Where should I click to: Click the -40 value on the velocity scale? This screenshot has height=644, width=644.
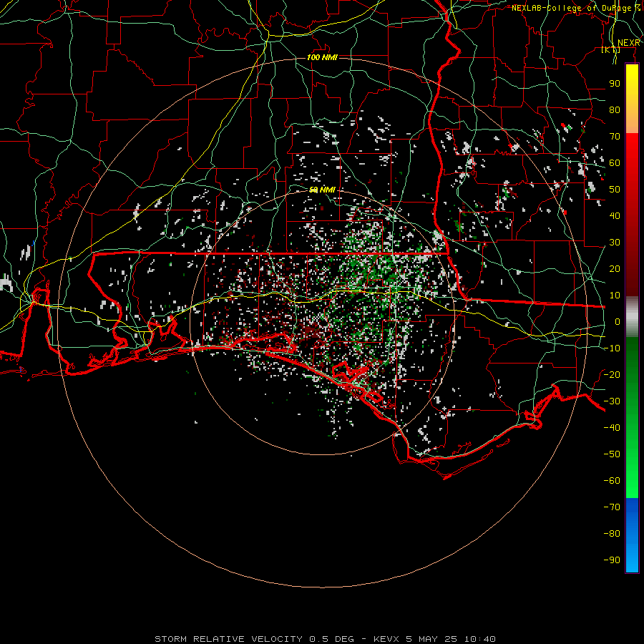(612, 428)
